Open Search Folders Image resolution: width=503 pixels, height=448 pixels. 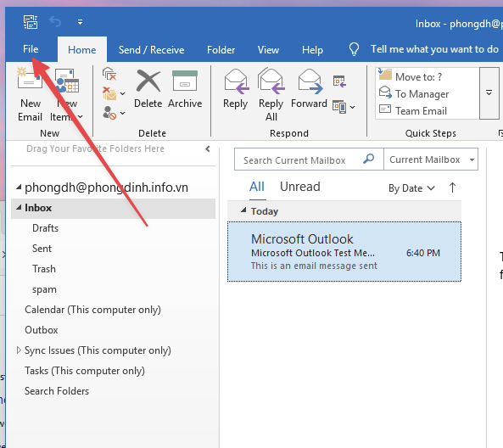[57, 391]
